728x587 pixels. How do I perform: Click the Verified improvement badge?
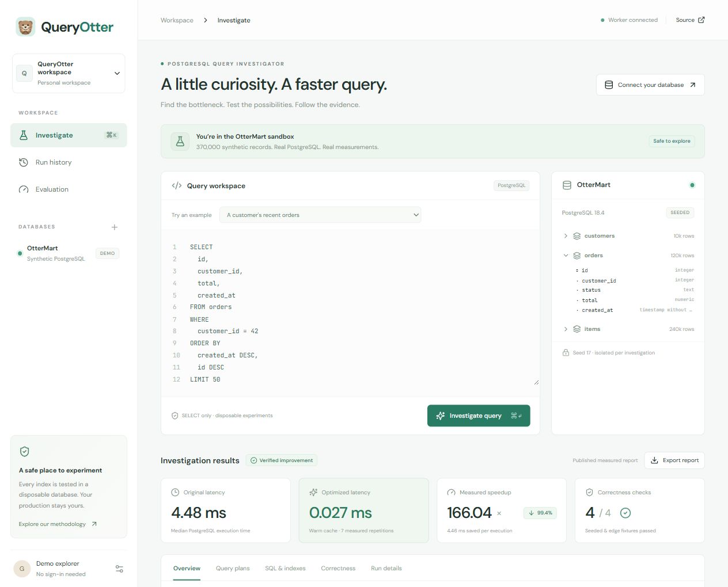[x=282, y=460]
